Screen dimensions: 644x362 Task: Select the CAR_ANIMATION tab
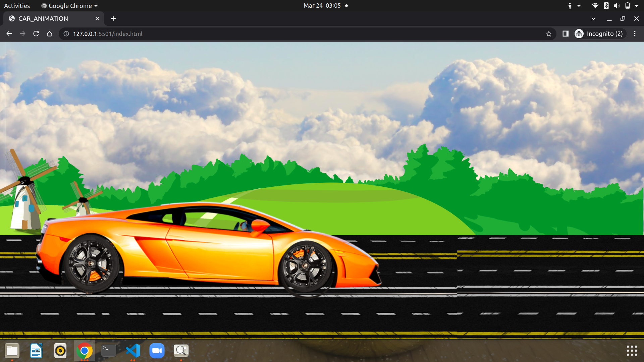(x=54, y=18)
